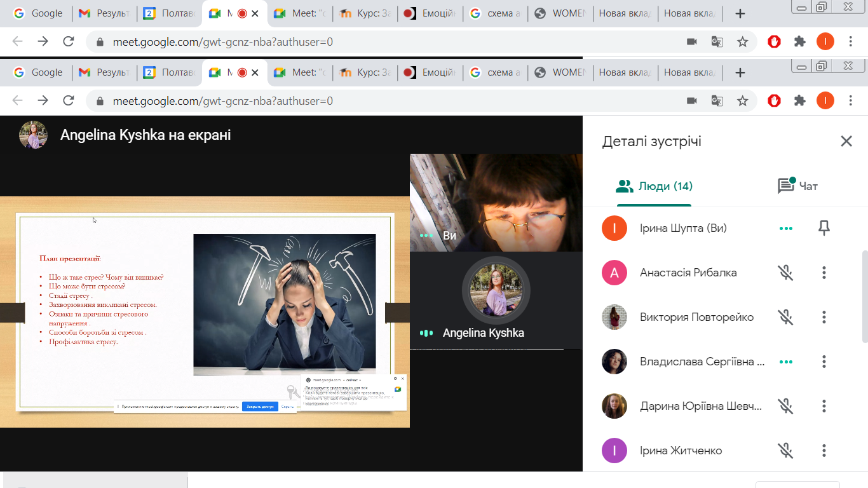868x488 pixels.
Task: Click the 'Скрыть' link in the sharing bar
Action: [287, 407]
